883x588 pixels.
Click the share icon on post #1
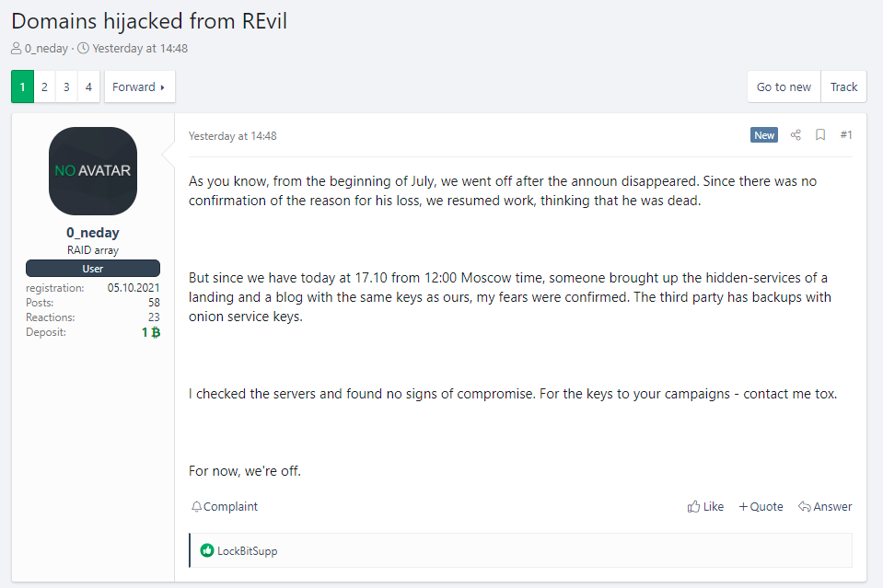796,135
